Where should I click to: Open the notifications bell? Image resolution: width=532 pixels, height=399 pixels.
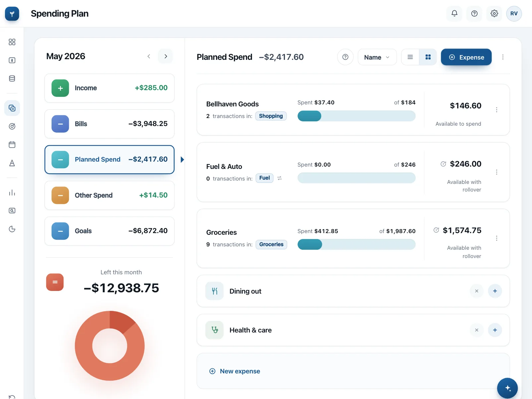point(454,13)
